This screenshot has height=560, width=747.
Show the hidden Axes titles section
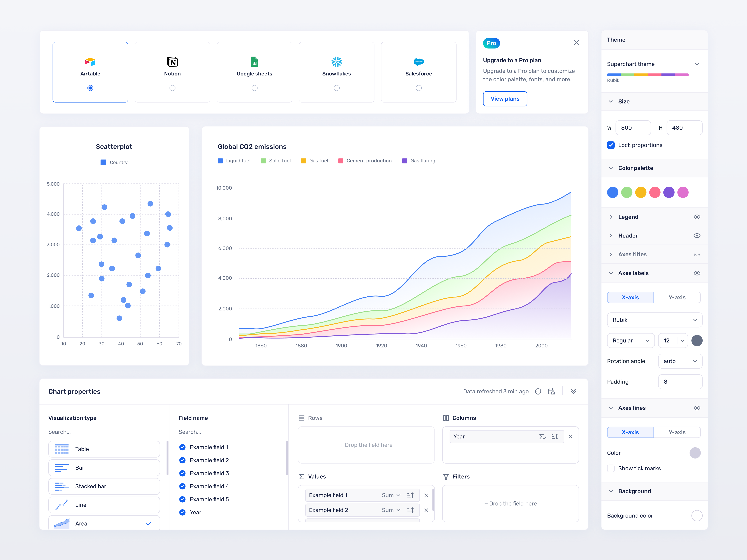pos(697,254)
